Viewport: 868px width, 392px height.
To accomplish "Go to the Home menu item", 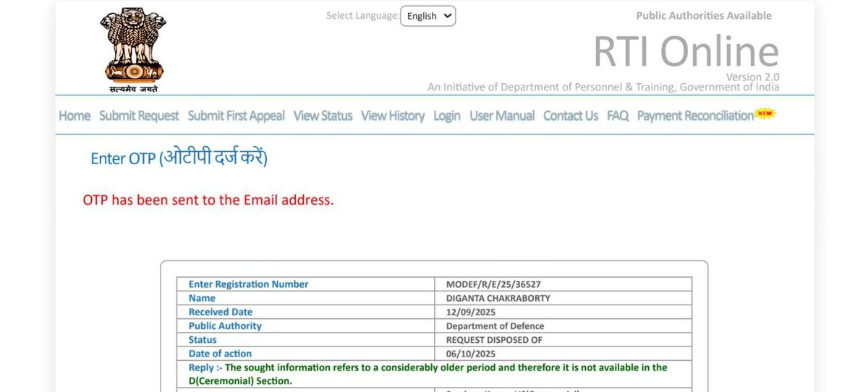I will pos(75,116).
